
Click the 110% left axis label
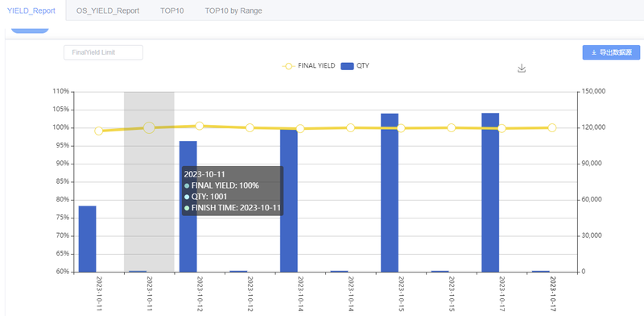[61, 91]
